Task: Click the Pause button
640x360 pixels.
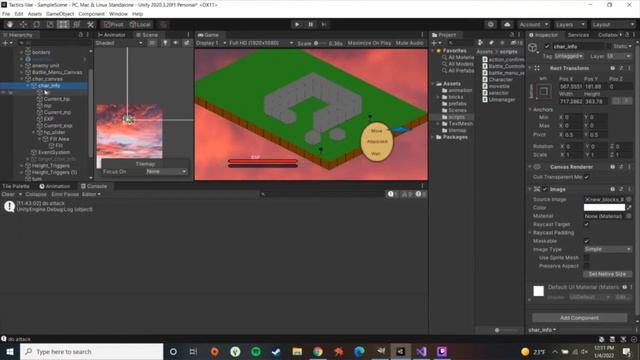Action: click(x=310, y=24)
